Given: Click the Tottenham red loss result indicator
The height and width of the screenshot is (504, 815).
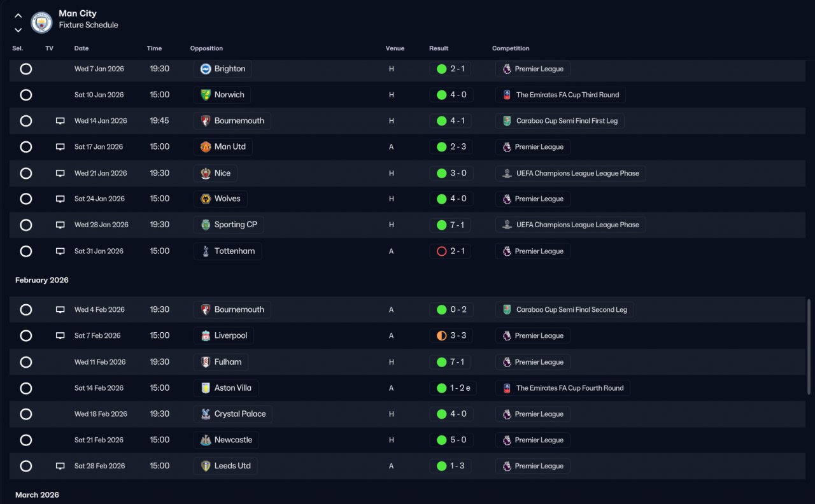Looking at the screenshot, I should [x=441, y=251].
